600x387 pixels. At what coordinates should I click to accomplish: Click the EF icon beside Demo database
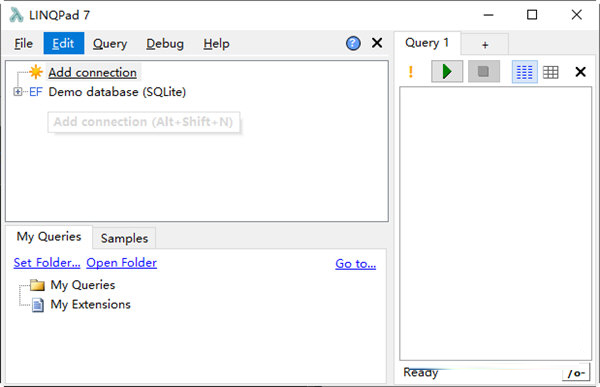click(x=36, y=92)
